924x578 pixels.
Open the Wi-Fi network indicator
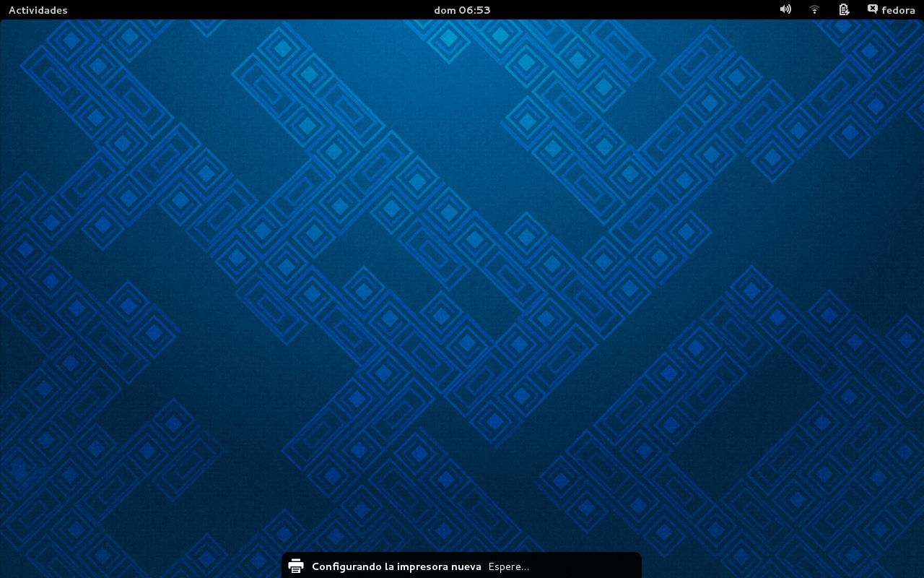pos(814,9)
